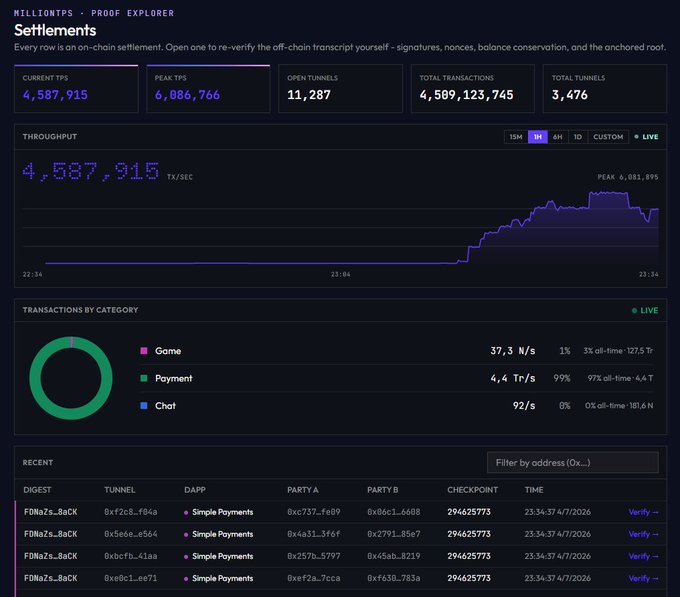Image resolution: width=680 pixels, height=597 pixels.
Task: Click Party B address 0x2791…85e7
Action: [x=394, y=534]
